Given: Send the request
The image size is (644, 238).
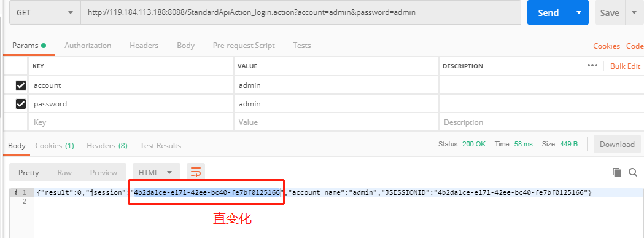Looking at the screenshot, I should [x=548, y=13].
